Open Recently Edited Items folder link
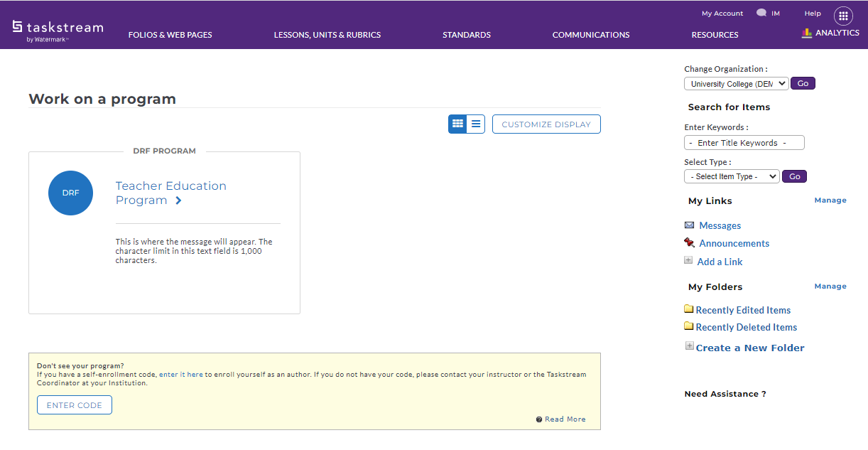Screen dimensions: 868x450 pyautogui.click(x=743, y=310)
